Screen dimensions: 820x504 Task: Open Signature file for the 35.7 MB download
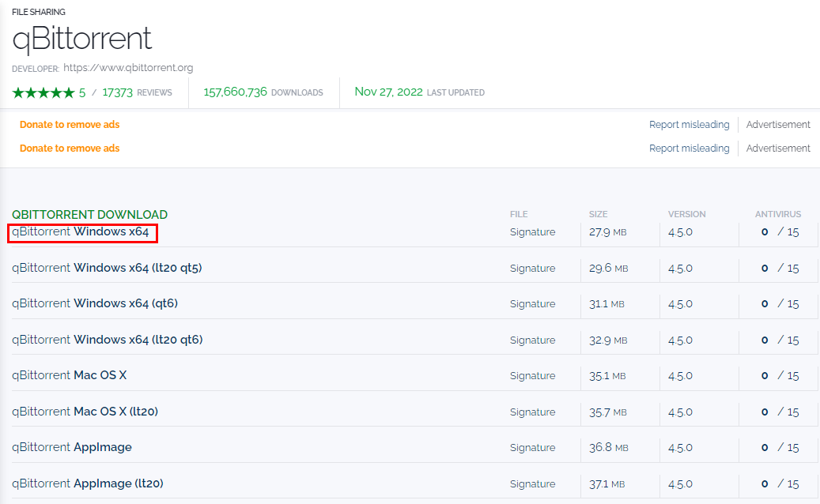532,412
